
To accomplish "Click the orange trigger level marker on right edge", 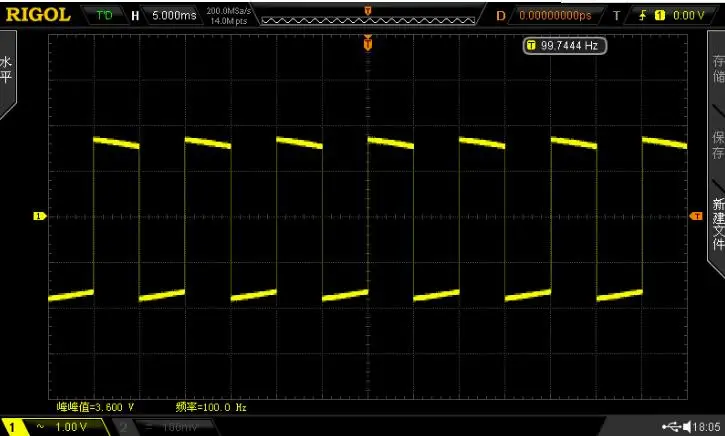I will (696, 216).
